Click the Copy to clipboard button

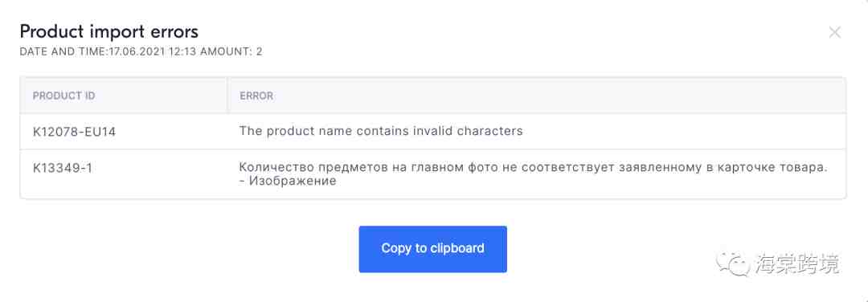click(433, 249)
